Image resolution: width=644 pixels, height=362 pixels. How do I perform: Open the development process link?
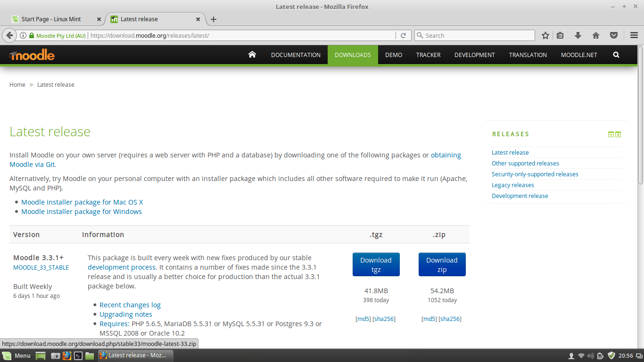pyautogui.click(x=123, y=267)
